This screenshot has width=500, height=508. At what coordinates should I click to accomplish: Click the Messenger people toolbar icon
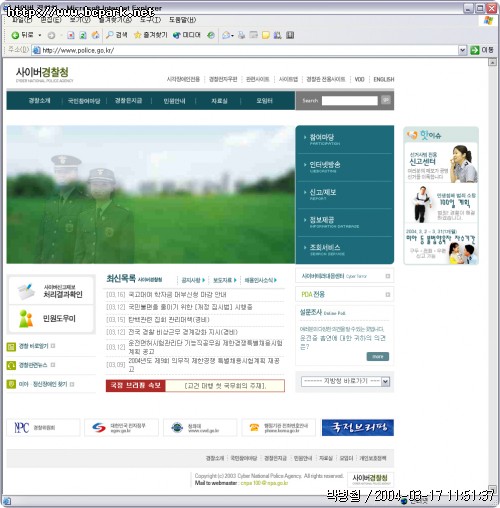[x=278, y=35]
